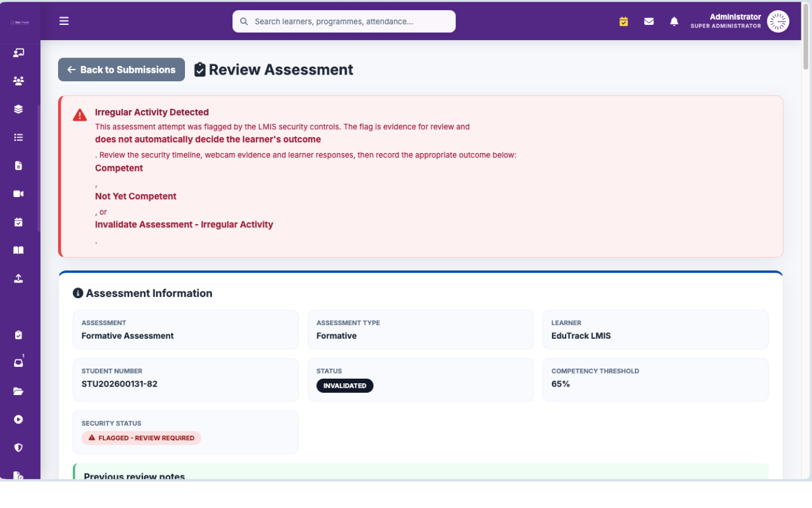
Task: Open the calendar-check sidebar icon
Action: [x=19, y=222]
